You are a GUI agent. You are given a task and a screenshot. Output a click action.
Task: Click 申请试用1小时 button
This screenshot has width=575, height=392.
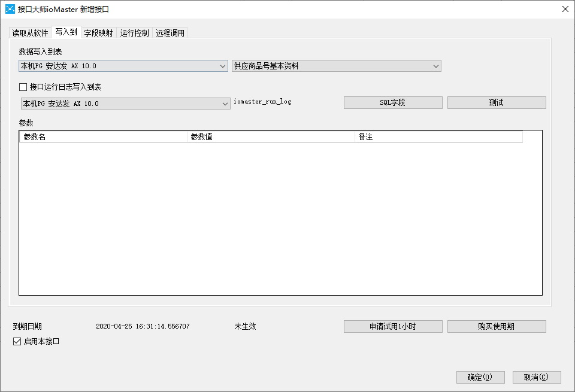point(393,327)
